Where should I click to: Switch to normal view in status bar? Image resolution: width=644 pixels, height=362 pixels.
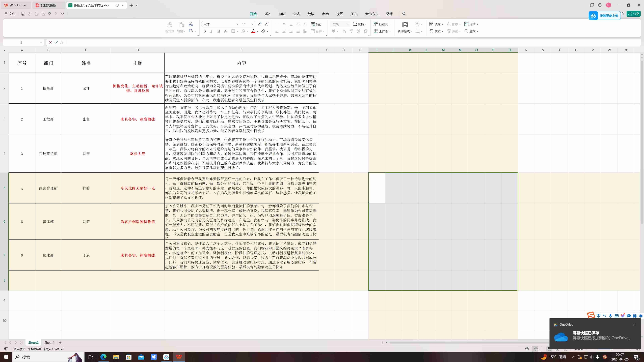[x=549, y=349]
